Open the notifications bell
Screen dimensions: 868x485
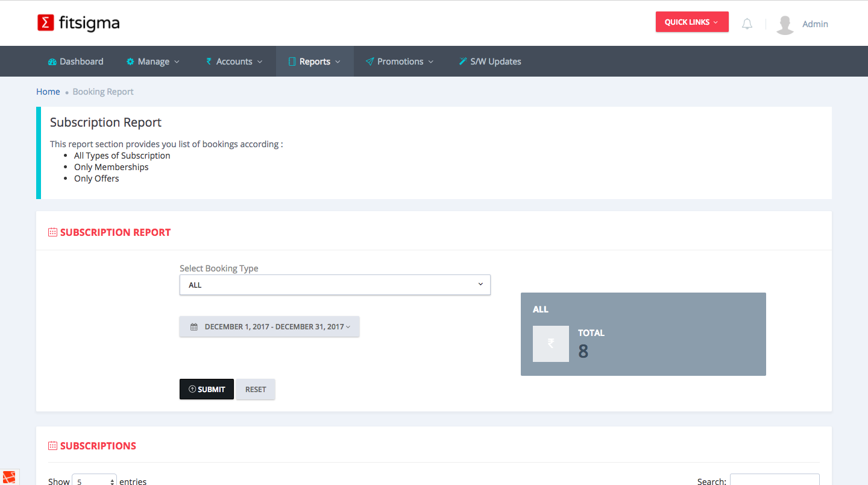[747, 24]
